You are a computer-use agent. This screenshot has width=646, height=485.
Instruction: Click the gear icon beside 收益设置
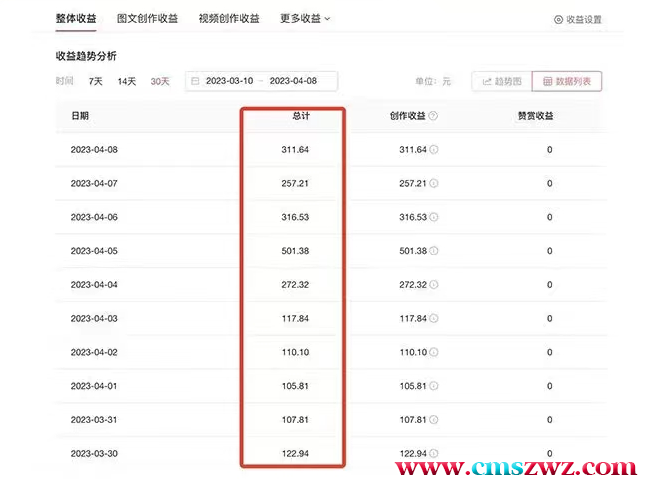558,20
